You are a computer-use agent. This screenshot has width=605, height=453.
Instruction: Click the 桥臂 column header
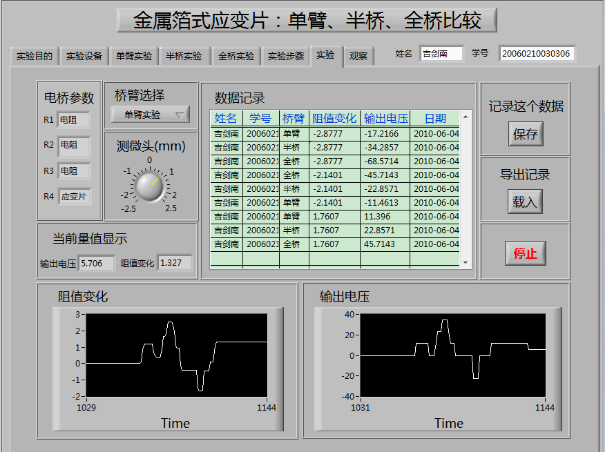(294, 118)
